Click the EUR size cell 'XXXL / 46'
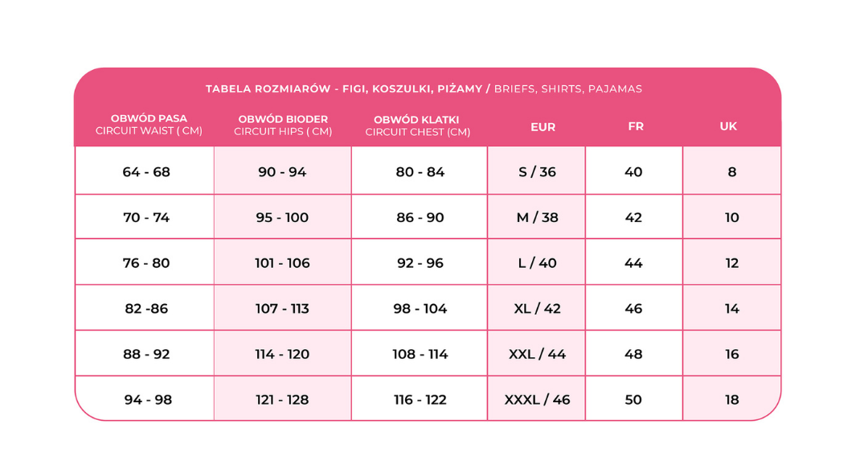Viewport: 868px width, 469px height. [537, 400]
